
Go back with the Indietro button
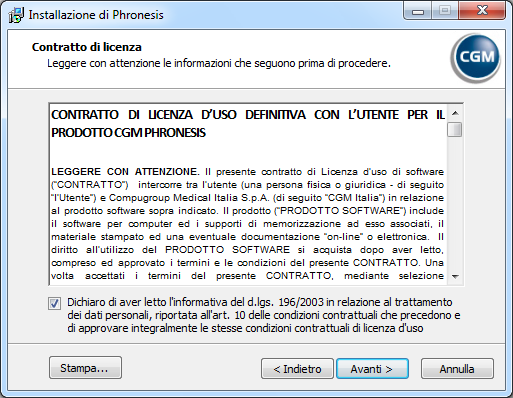[x=297, y=369]
